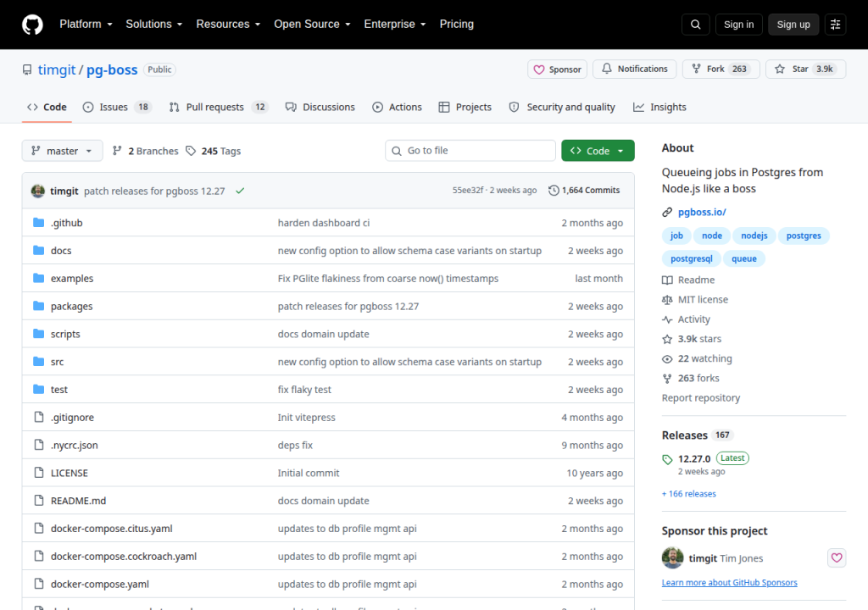This screenshot has height=610, width=868.
Task: Open the Discussions tab
Action: (x=320, y=108)
